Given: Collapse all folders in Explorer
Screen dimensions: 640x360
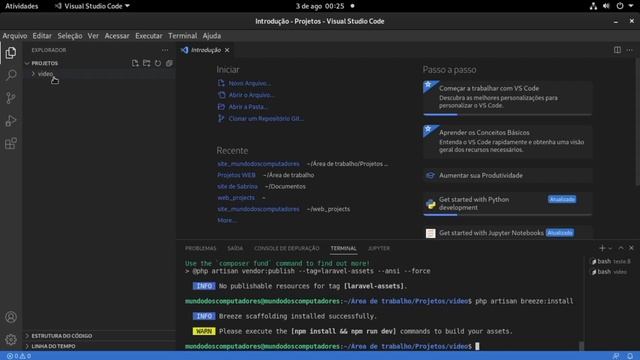Looking at the screenshot, I should tap(169, 63).
